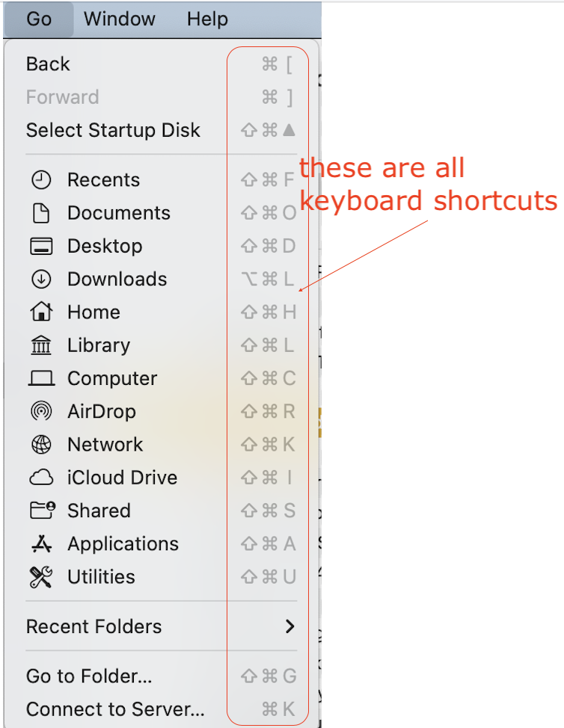The width and height of the screenshot is (564, 728).
Task: Open the Computer location
Action: (111, 378)
